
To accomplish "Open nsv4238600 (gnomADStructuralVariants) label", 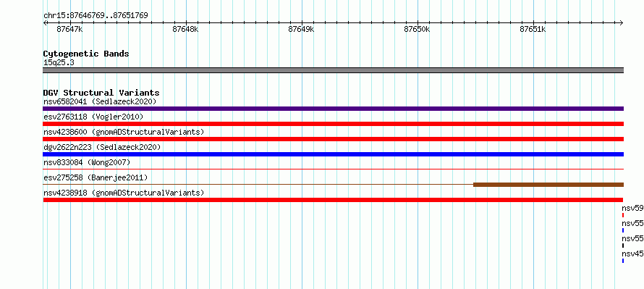I will click(x=124, y=132).
